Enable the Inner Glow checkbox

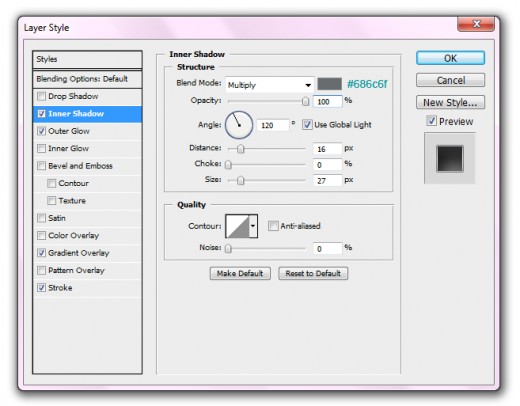[x=41, y=148]
